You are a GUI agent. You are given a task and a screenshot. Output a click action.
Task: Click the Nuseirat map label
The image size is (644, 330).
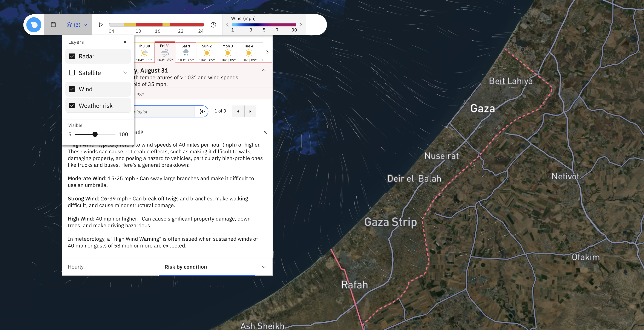(442, 156)
